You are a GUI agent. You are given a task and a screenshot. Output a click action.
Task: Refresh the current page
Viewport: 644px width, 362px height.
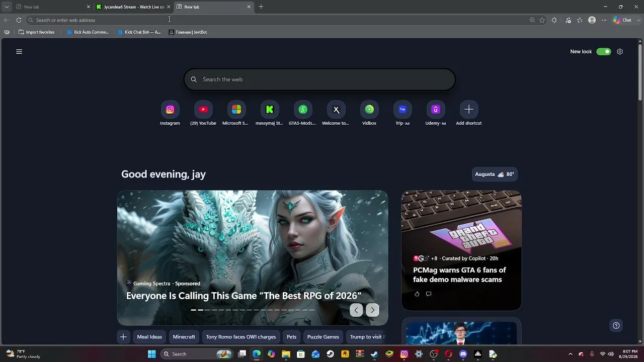pyautogui.click(x=19, y=20)
